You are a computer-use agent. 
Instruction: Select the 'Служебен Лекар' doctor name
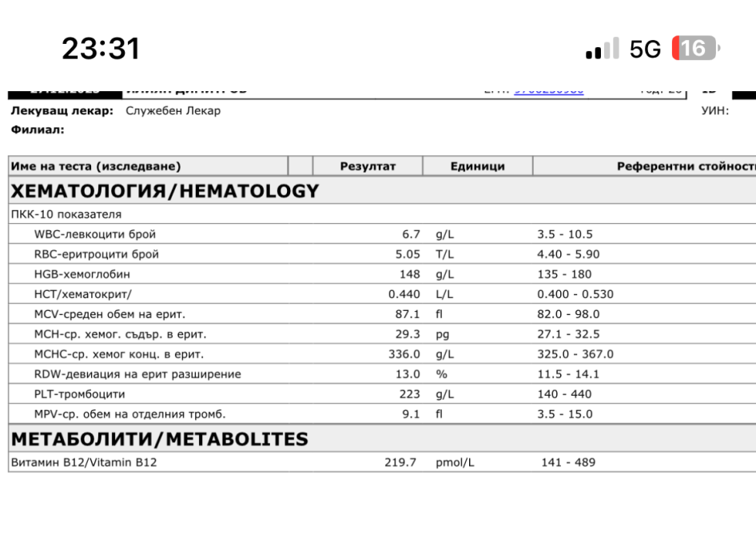pyautogui.click(x=173, y=111)
